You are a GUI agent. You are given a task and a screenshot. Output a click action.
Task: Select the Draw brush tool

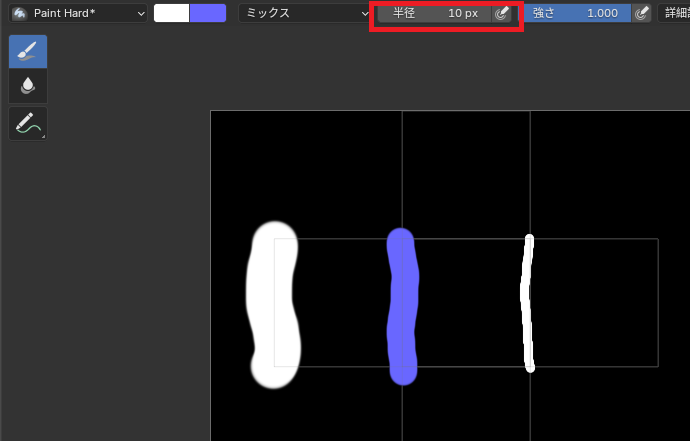coord(28,52)
